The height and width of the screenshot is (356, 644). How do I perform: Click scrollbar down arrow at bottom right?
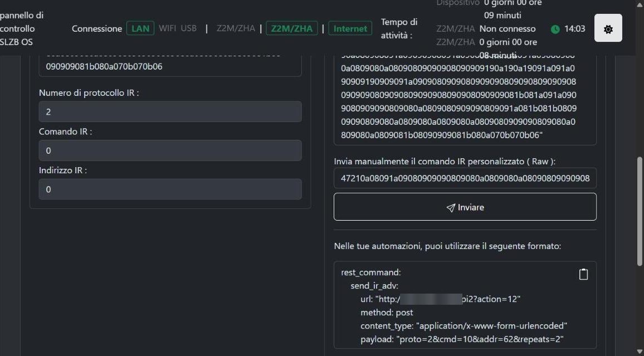[x=640, y=352]
